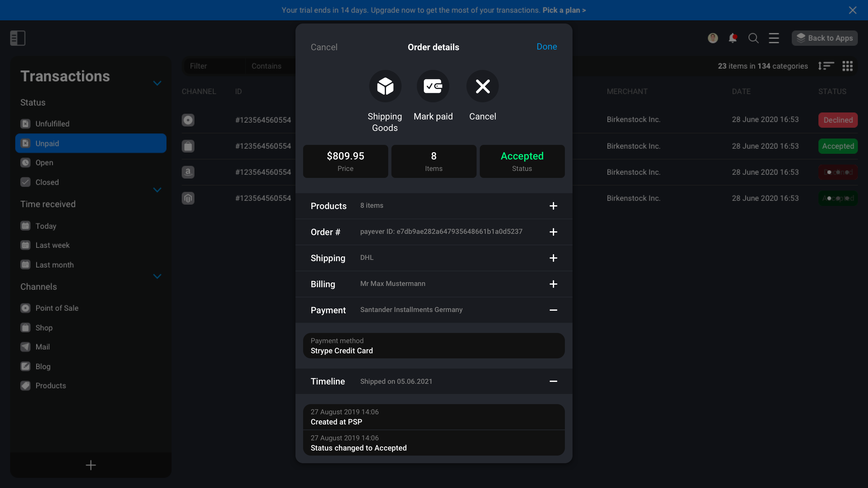868x488 pixels.
Task: Select Last month time filter
Action: [x=55, y=265]
